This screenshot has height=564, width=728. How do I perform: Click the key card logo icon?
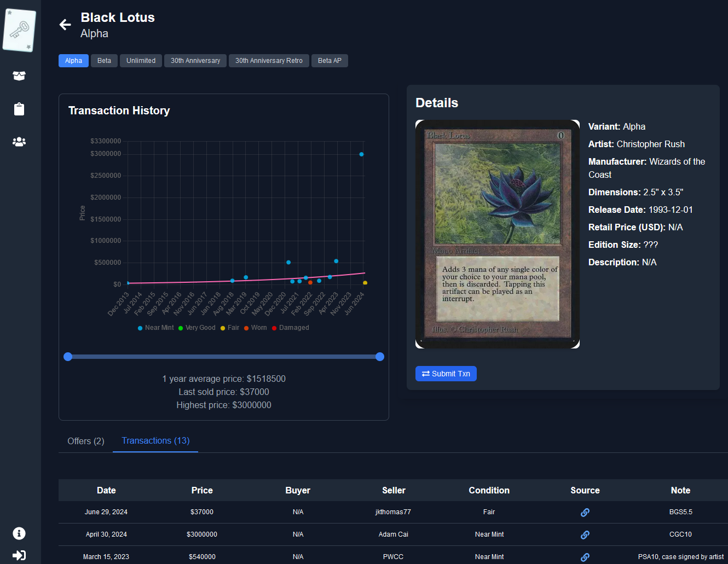[x=19, y=30]
